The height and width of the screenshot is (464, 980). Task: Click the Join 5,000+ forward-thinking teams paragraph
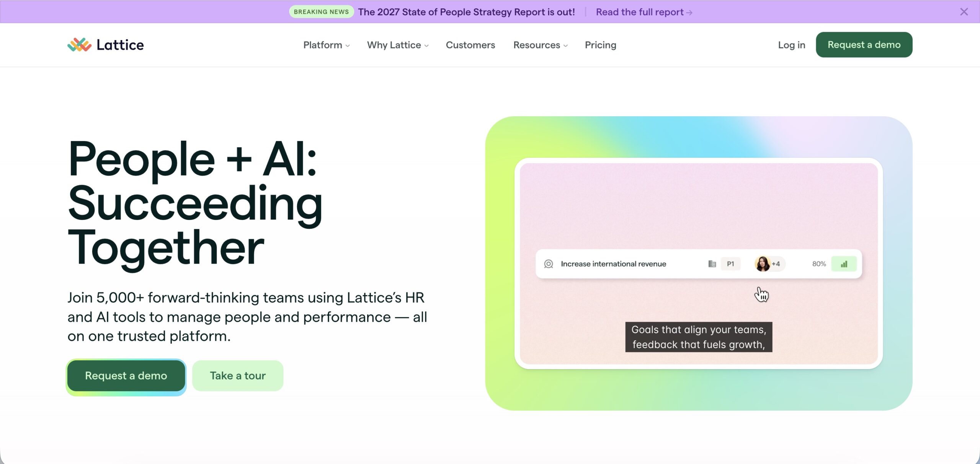pyautogui.click(x=247, y=317)
